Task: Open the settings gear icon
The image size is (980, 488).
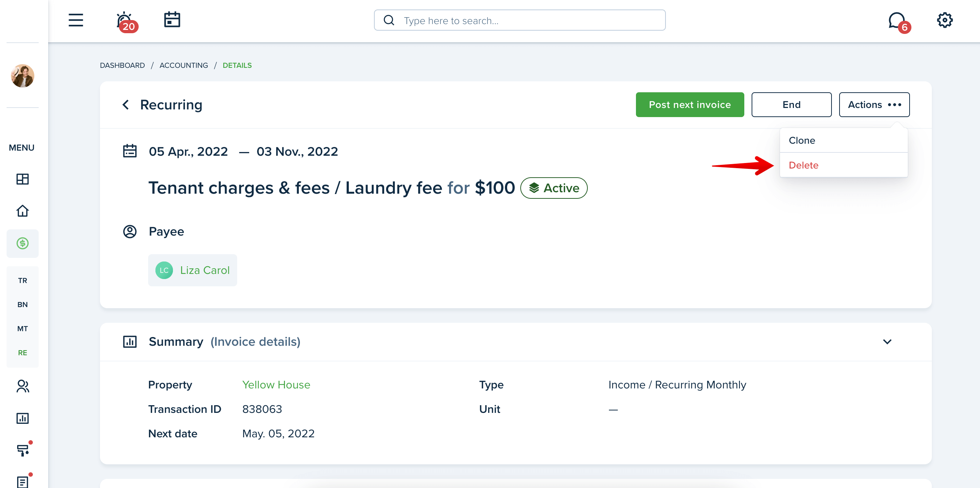Action: pos(944,20)
